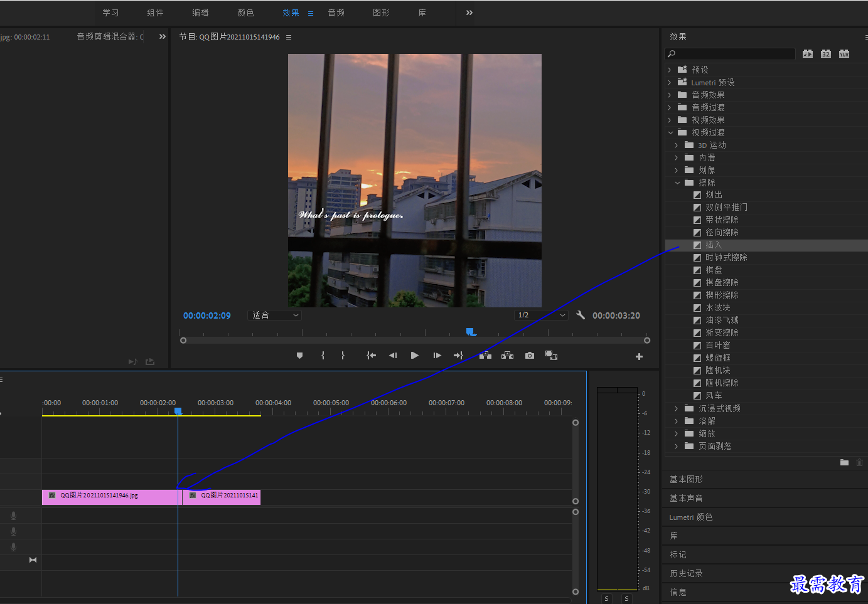
Task: Click the Lift button
Action: (485, 356)
